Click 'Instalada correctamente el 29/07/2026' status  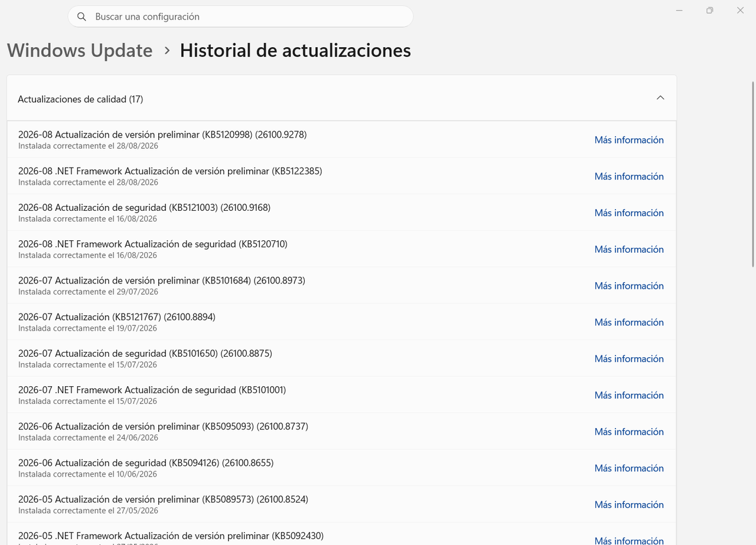[x=88, y=292]
